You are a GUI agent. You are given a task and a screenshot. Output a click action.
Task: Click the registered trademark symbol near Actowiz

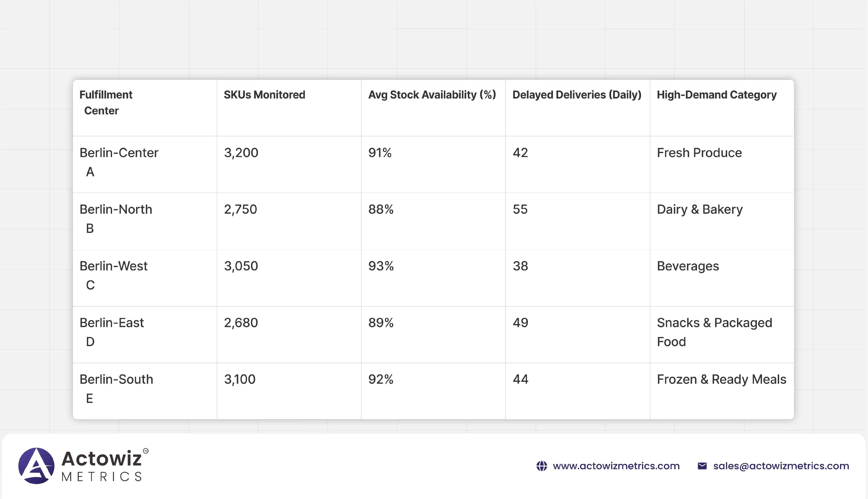pos(146,451)
